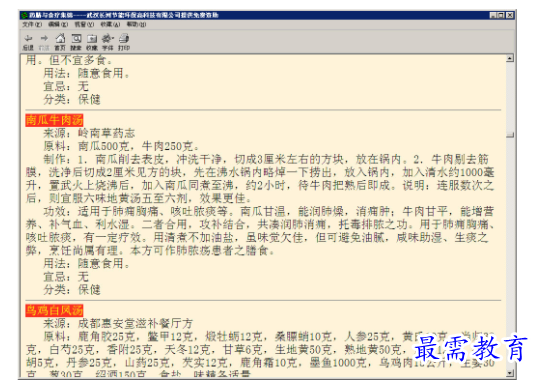Open the 搜索 search tool
536x380 pixels.
[76, 42]
